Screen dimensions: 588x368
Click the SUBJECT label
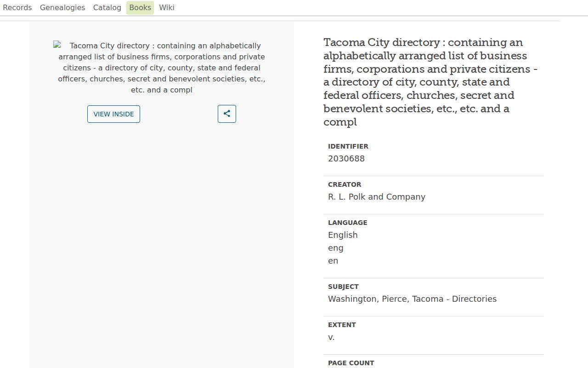343,287
